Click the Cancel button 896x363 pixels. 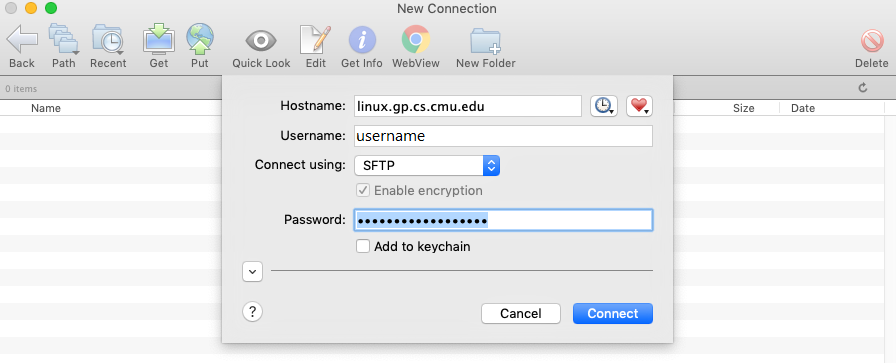pos(521,313)
